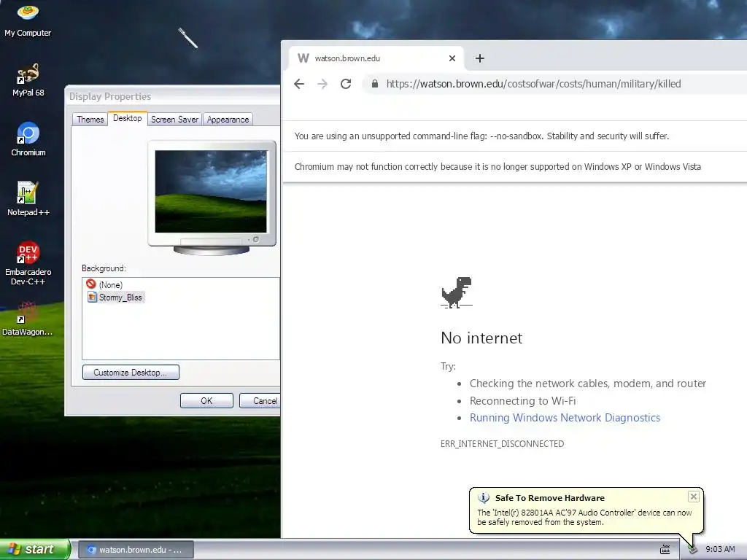Click the Safe To Remove Hardware balloon title
This screenshot has height=560, width=747.
pyautogui.click(x=550, y=498)
